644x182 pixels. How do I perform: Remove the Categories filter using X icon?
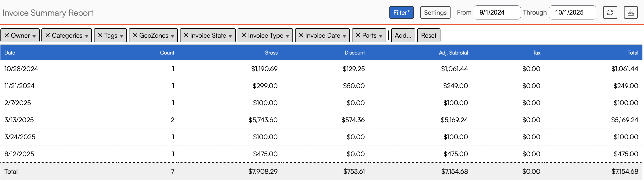click(48, 36)
